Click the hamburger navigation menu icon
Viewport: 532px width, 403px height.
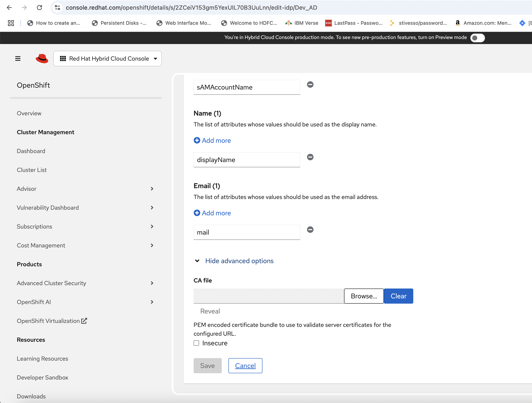point(18,58)
